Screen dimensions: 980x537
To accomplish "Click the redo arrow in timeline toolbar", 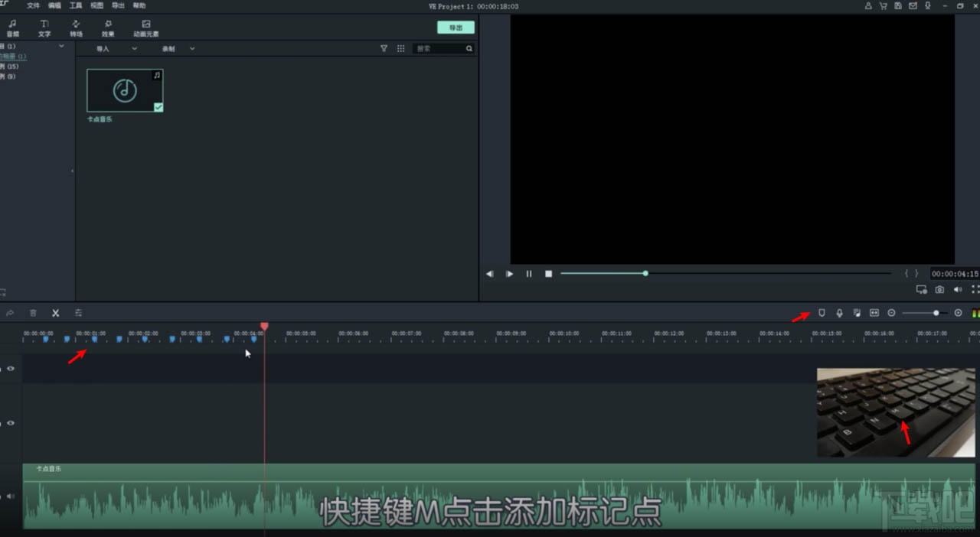I will (x=10, y=313).
